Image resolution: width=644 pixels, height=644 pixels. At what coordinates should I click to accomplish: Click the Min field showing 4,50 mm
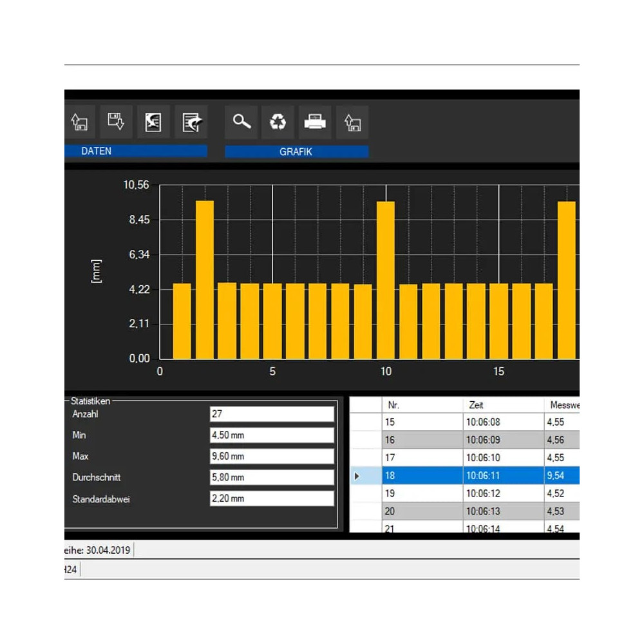point(272,435)
